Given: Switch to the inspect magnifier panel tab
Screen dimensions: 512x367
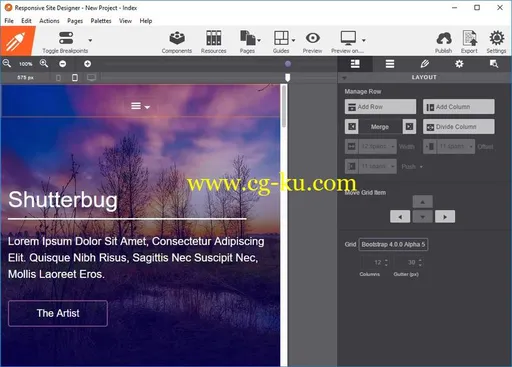Looking at the screenshot, I should 494,64.
